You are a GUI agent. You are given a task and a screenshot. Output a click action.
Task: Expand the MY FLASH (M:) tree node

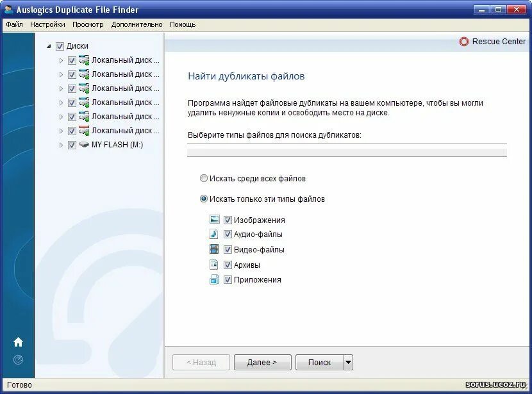pos(61,145)
